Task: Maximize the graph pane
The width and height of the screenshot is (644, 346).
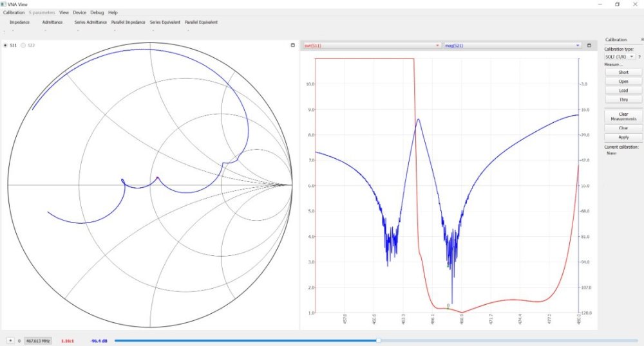Action: tap(589, 46)
